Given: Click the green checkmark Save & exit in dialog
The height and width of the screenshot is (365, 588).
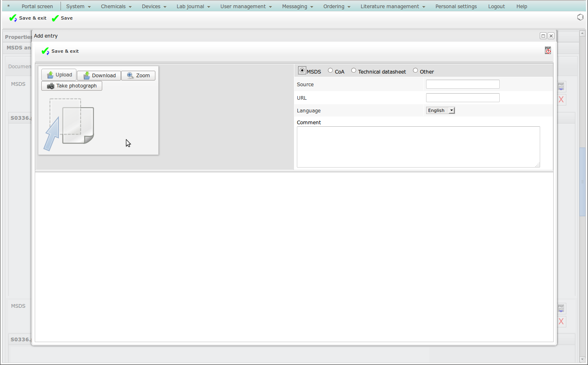Looking at the screenshot, I should coord(60,51).
